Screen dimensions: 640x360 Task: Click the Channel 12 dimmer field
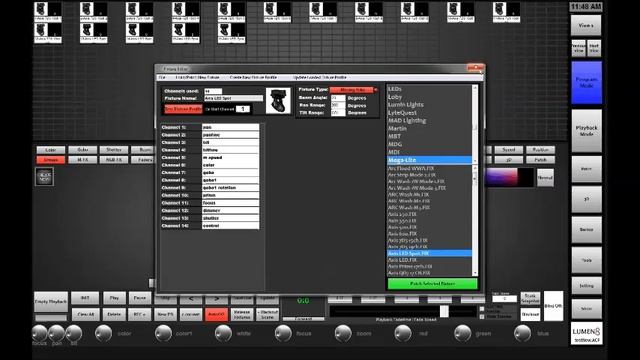point(231,210)
